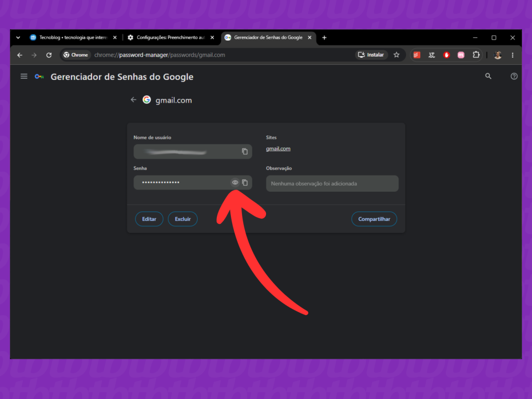532x399 pixels.
Task: Open the red hand blocker extension
Action: (447, 55)
